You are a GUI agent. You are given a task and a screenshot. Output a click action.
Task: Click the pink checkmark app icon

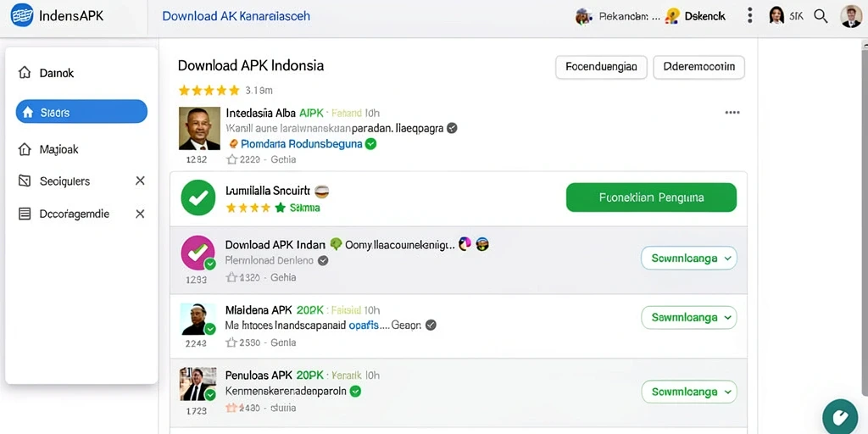point(198,253)
